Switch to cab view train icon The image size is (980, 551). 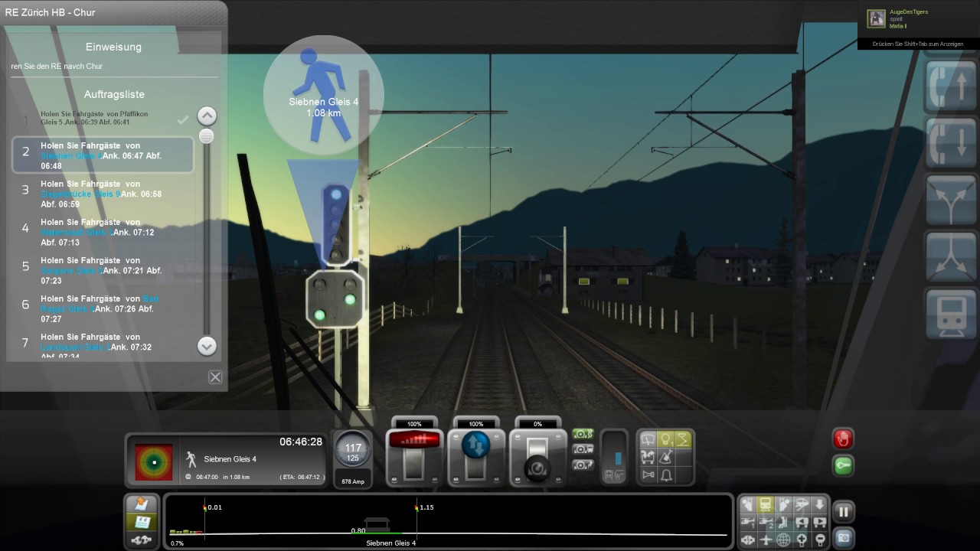[765, 504]
